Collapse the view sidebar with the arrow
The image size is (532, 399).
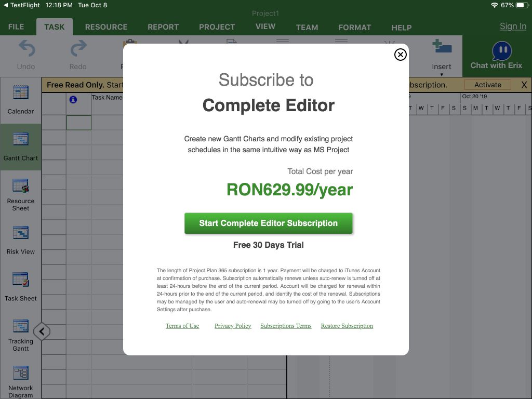coord(42,331)
